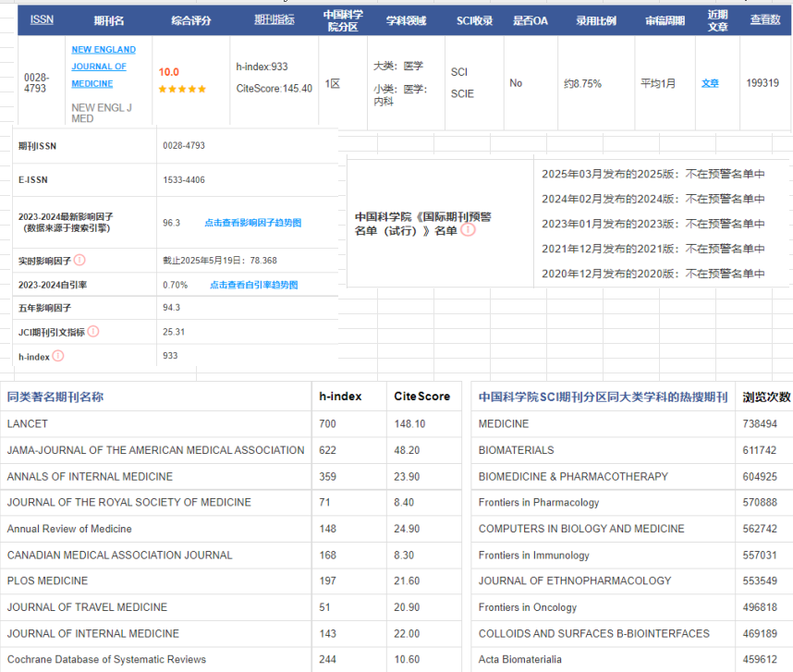Viewport: 793px width, 672px height.
Task: Select the self-citation rate 0.70%
Action: [175, 285]
